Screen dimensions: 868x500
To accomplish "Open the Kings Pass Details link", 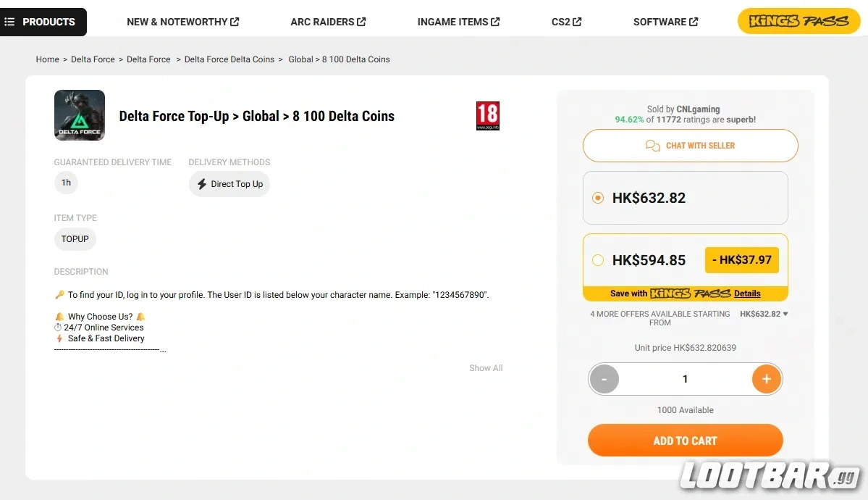I will 747,293.
